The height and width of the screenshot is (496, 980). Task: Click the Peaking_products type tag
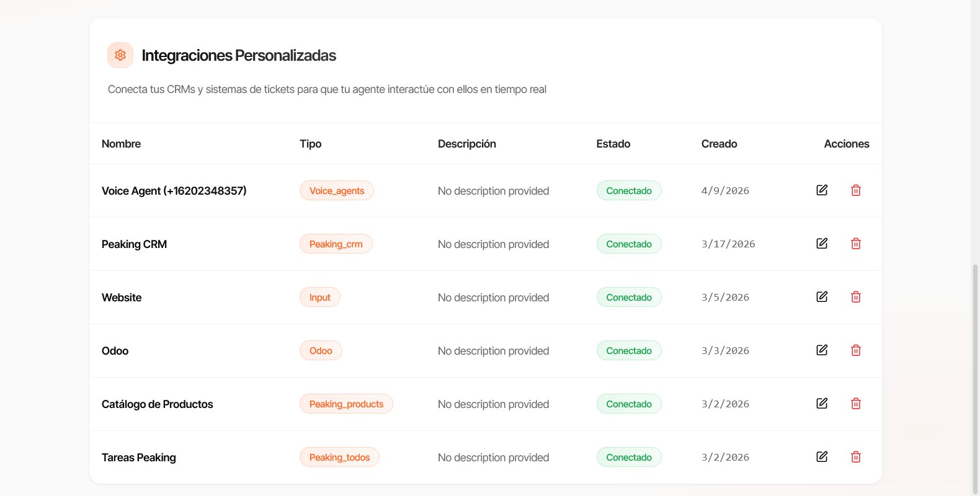tap(346, 404)
